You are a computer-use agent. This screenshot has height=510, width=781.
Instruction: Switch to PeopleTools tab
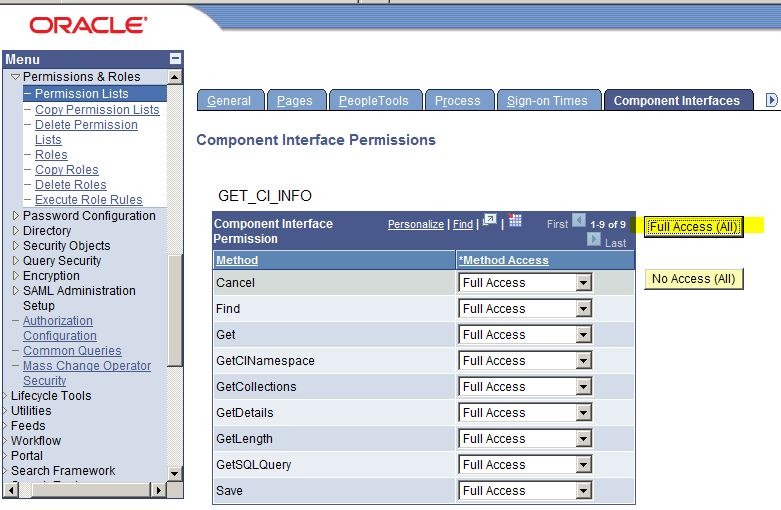pyautogui.click(x=375, y=101)
